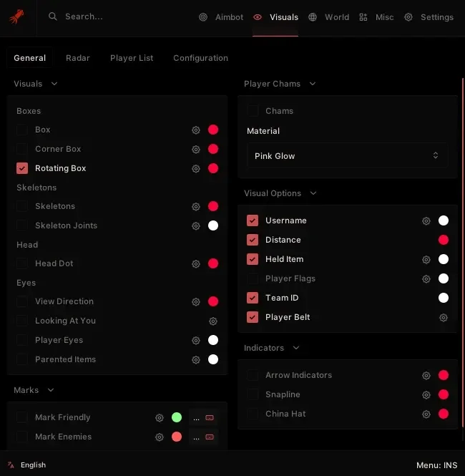Collapse the Visuals section chevron
Image resolution: width=465 pixels, height=476 pixels.
[x=54, y=84]
